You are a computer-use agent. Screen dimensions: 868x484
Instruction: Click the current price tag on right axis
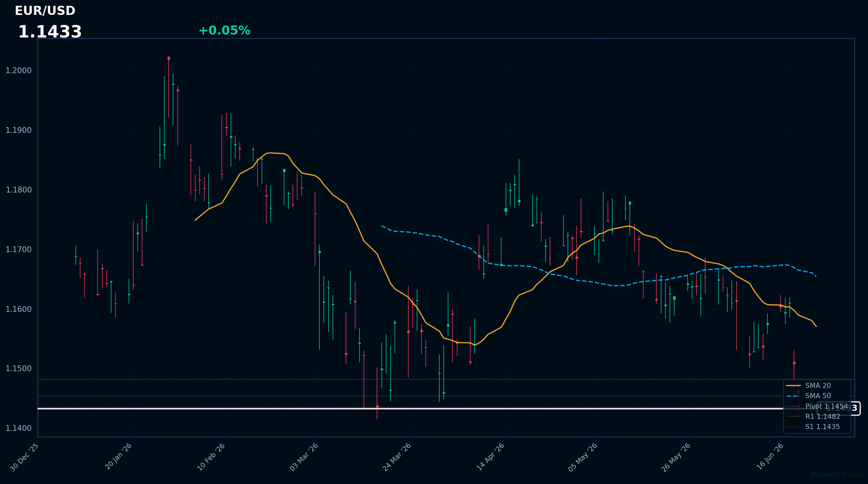pyautogui.click(x=838, y=408)
